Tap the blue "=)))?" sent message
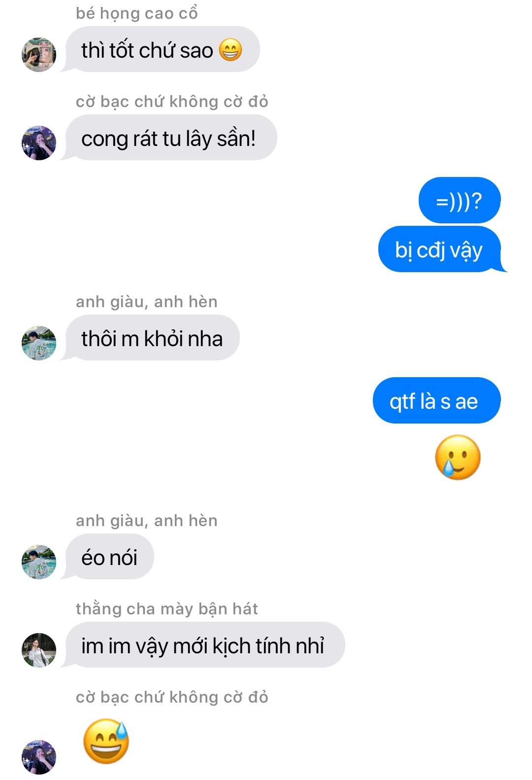This screenshot has width=532, height=780. point(460,200)
